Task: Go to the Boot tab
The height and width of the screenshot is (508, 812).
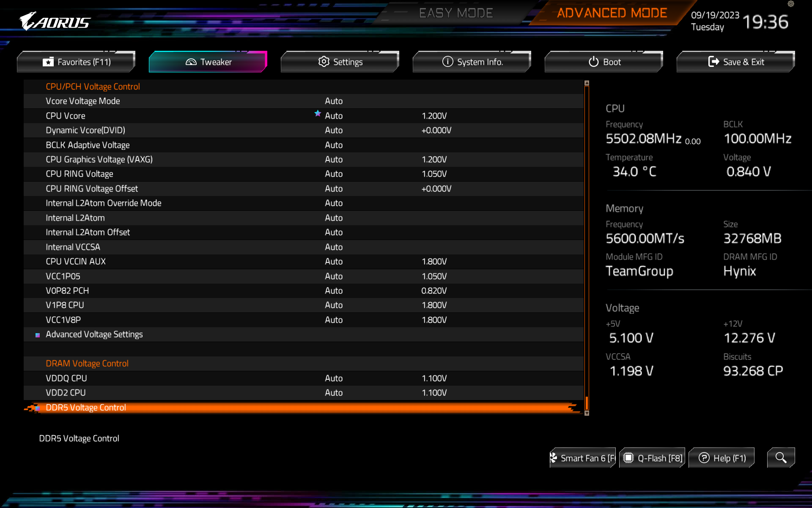Action: point(604,62)
